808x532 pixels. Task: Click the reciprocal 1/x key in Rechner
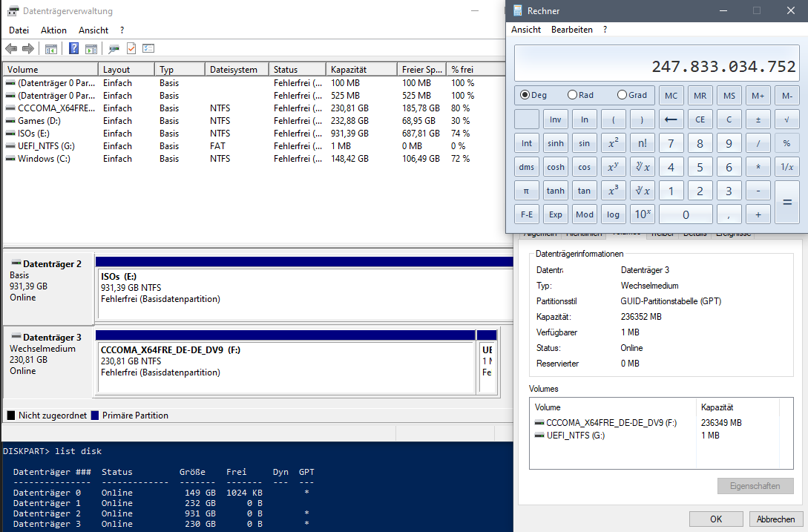coord(786,167)
